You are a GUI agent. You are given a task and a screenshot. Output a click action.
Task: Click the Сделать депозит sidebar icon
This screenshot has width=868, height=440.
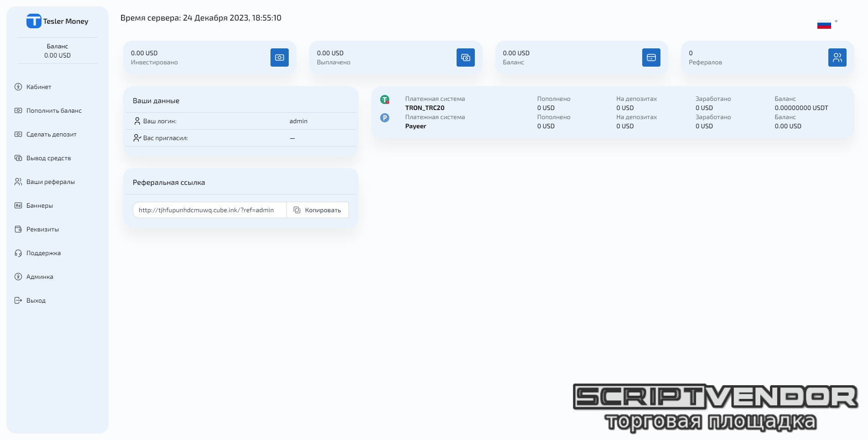(x=18, y=134)
